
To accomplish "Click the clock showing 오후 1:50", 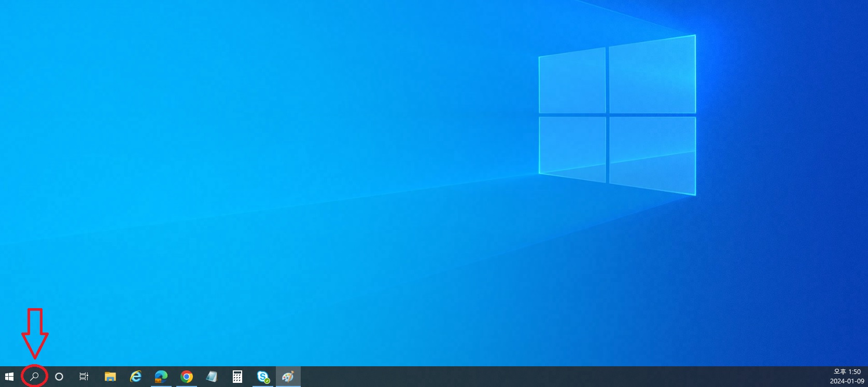I will (x=847, y=372).
